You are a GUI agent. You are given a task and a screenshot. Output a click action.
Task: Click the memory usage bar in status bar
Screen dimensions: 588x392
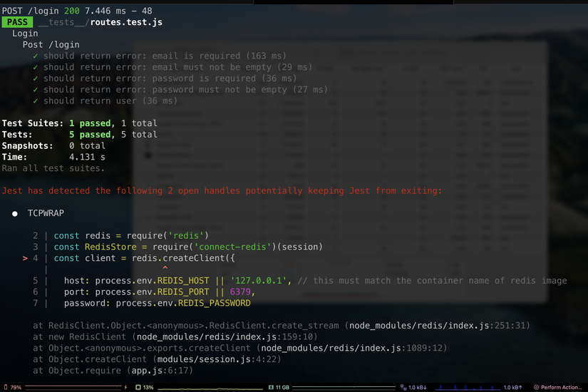[344, 387]
